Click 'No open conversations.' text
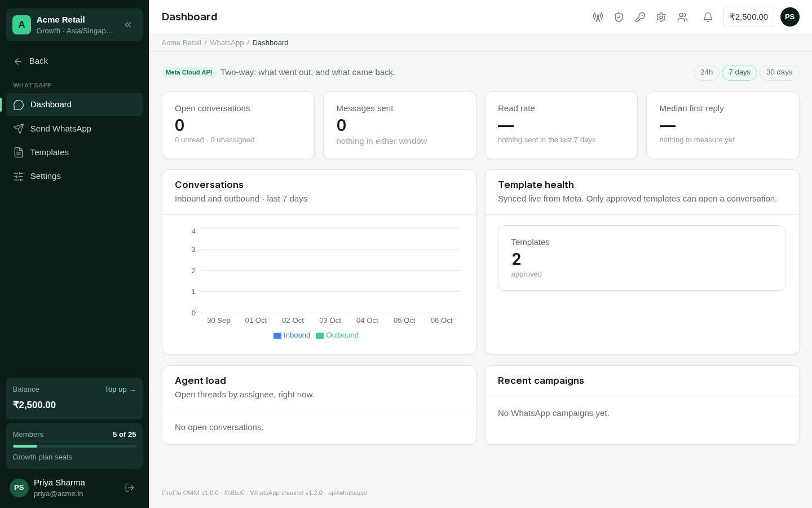The width and height of the screenshot is (812, 508). coord(219,427)
